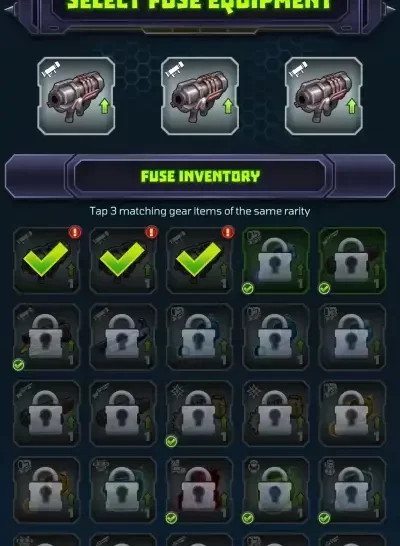Tap the locked green-bordered item beside the checked items
400x546 pixels.
point(276,260)
